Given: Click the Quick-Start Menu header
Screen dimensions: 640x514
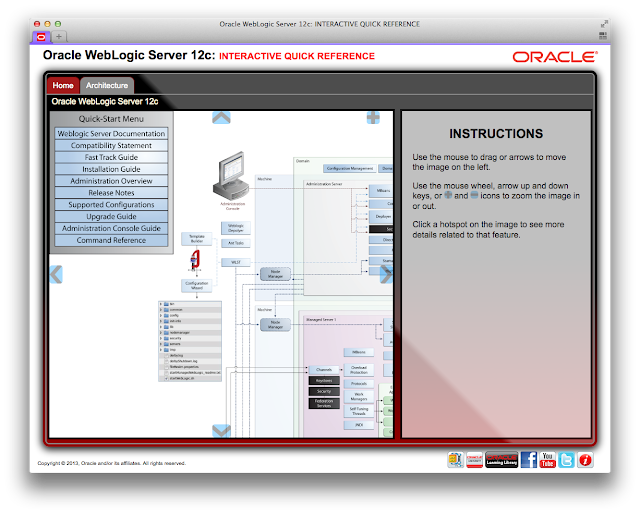Looking at the screenshot, I should click(x=111, y=119).
